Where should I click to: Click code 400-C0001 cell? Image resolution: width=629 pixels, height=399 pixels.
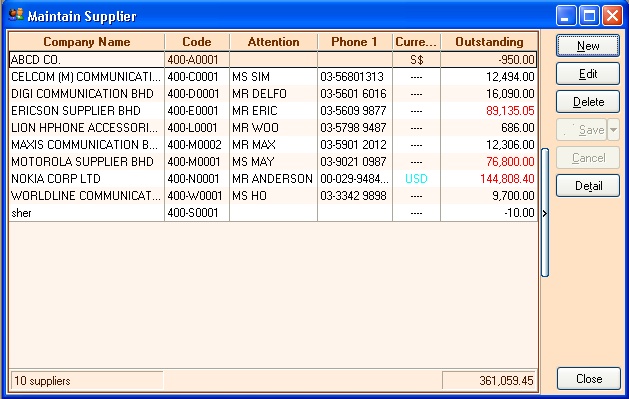click(x=197, y=77)
